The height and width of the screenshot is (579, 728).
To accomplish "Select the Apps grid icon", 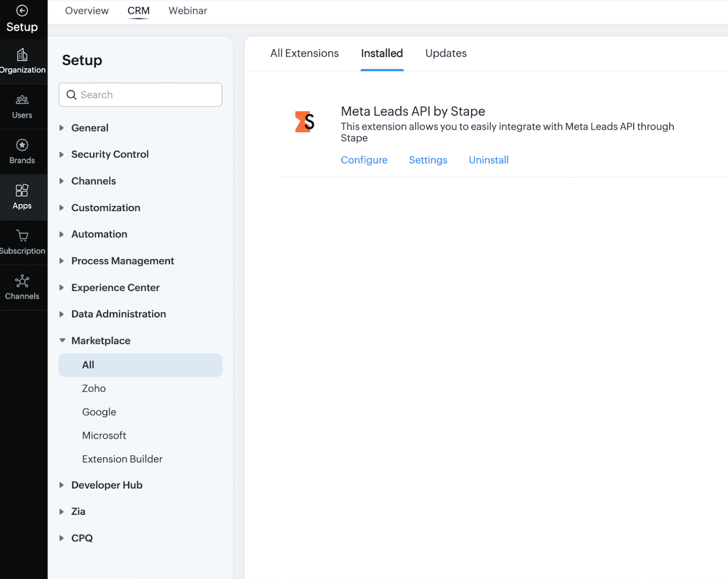I will point(22,190).
